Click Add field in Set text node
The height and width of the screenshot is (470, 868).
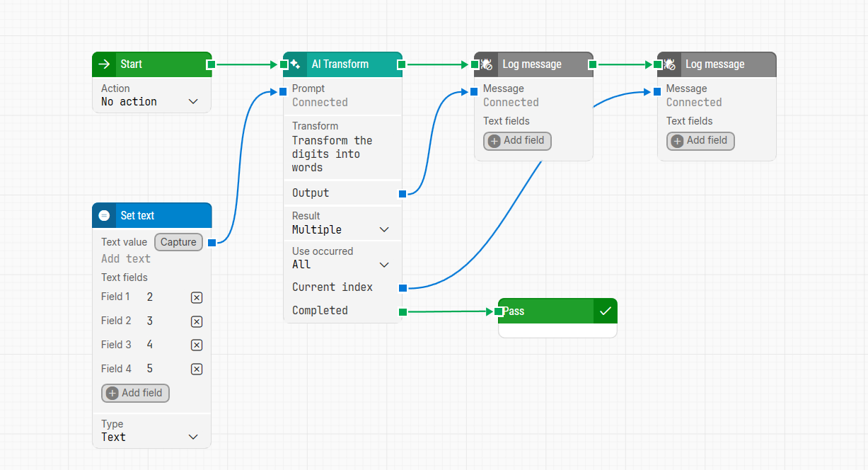[x=136, y=393]
